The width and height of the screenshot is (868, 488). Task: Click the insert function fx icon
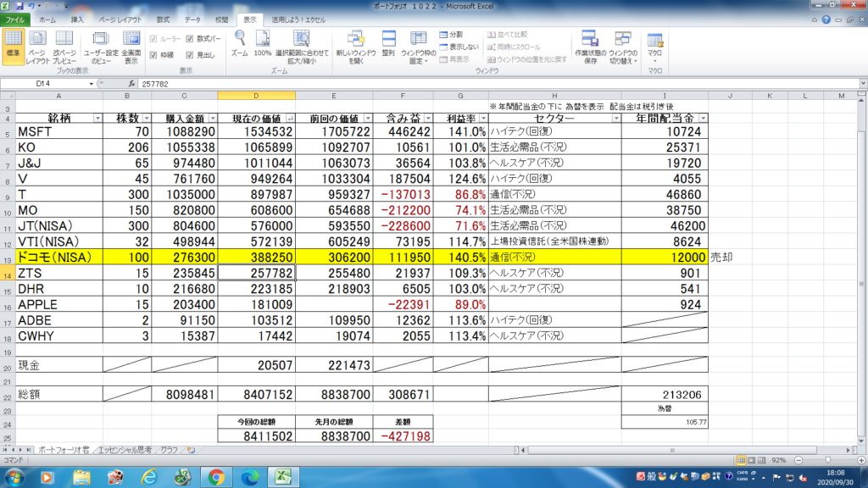tap(131, 84)
